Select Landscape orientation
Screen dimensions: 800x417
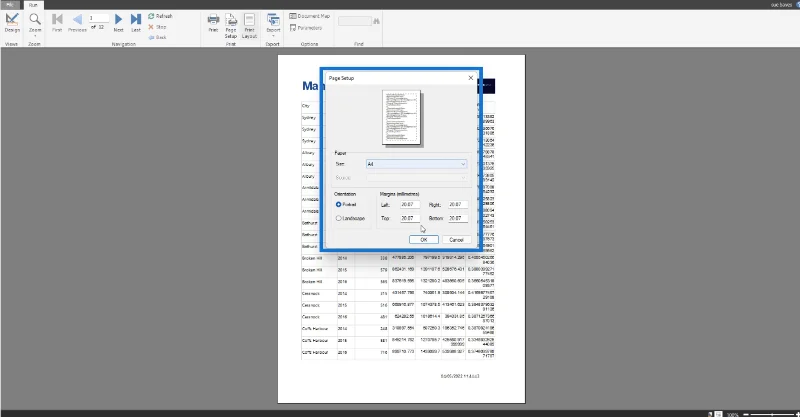(x=350, y=218)
